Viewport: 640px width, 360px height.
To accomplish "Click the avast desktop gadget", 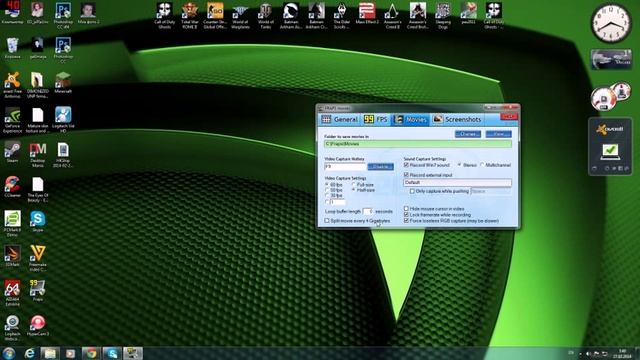I will 610,146.
